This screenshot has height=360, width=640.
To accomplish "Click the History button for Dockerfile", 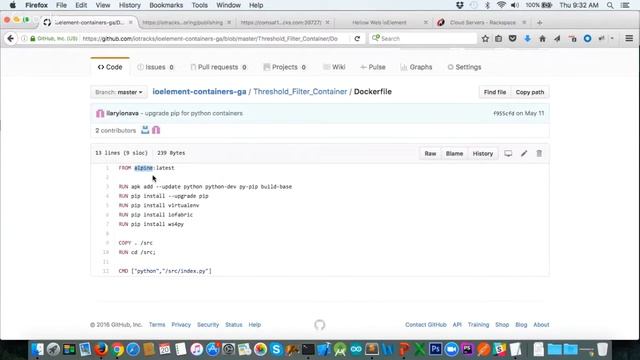I will [483, 153].
